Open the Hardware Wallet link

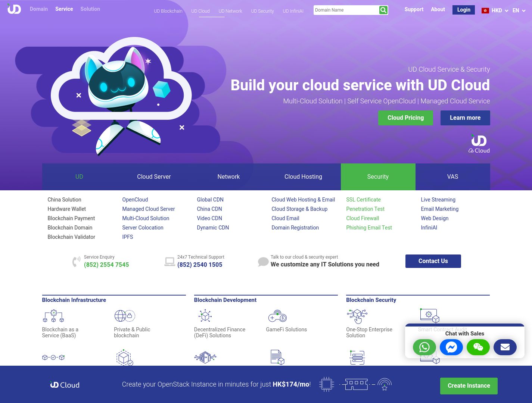[66, 209]
